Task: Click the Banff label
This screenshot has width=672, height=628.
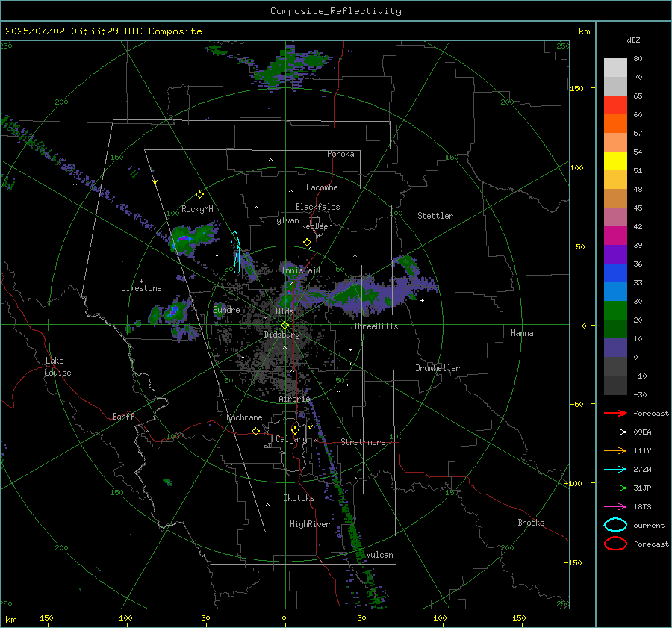Action: pyautogui.click(x=123, y=416)
